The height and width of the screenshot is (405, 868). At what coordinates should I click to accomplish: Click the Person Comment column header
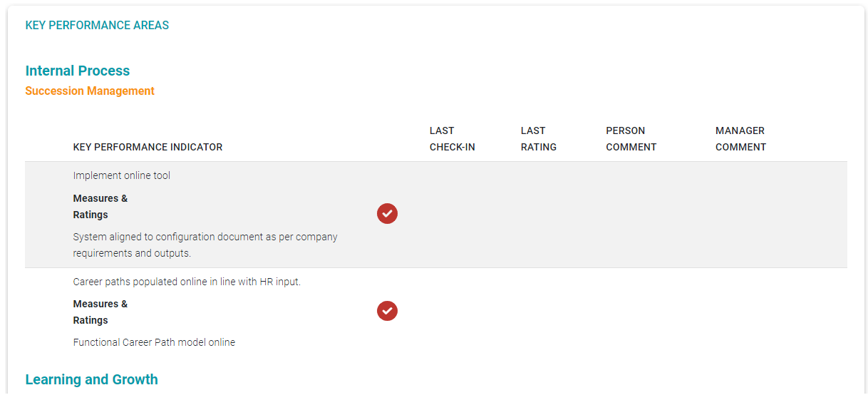tap(631, 139)
